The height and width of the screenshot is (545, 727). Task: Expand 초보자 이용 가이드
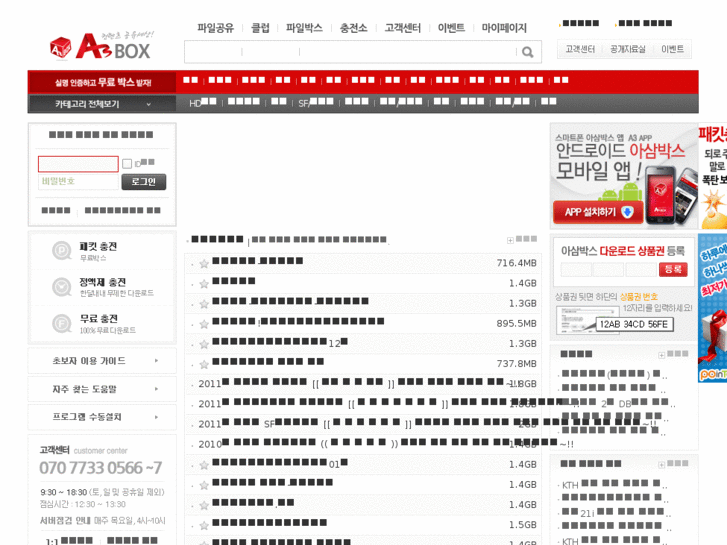[156, 360]
